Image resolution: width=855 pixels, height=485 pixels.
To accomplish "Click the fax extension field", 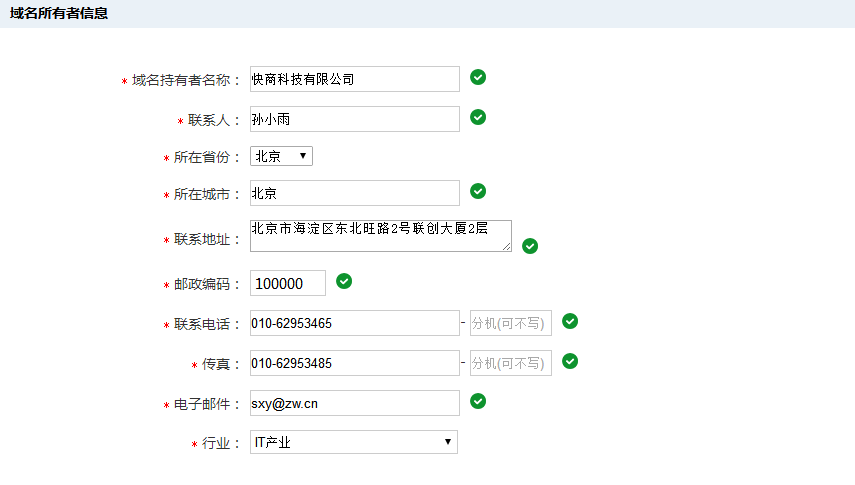I will pyautogui.click(x=511, y=363).
